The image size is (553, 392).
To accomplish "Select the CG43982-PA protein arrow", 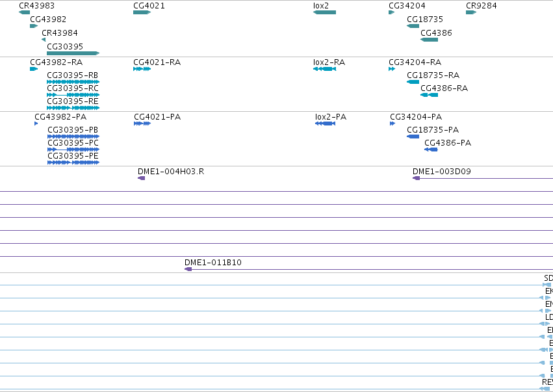I will [36, 124].
